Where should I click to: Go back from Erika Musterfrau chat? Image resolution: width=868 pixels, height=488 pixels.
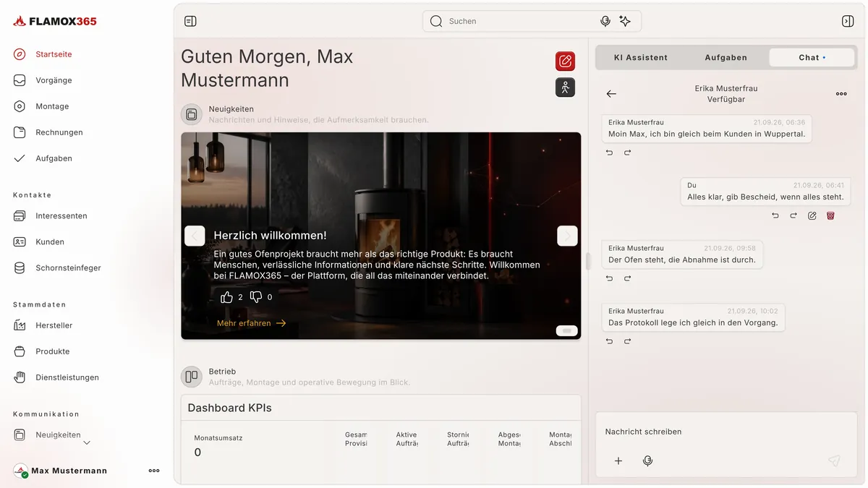point(611,94)
